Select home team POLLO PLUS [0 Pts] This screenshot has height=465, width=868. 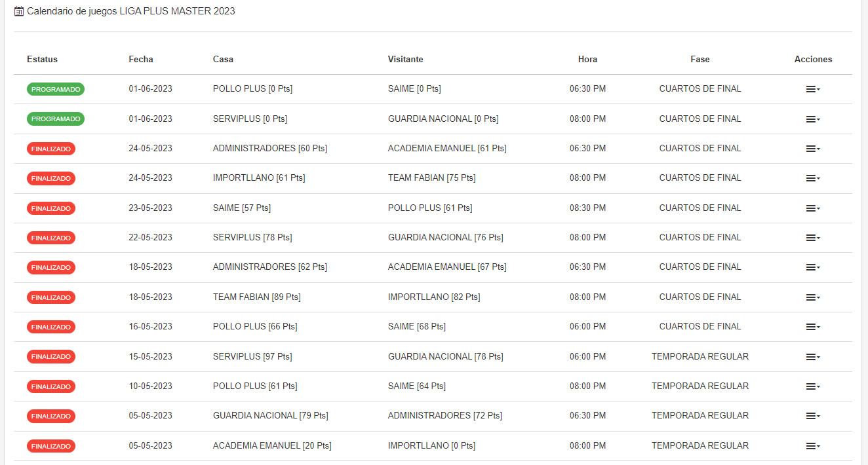pyautogui.click(x=252, y=89)
